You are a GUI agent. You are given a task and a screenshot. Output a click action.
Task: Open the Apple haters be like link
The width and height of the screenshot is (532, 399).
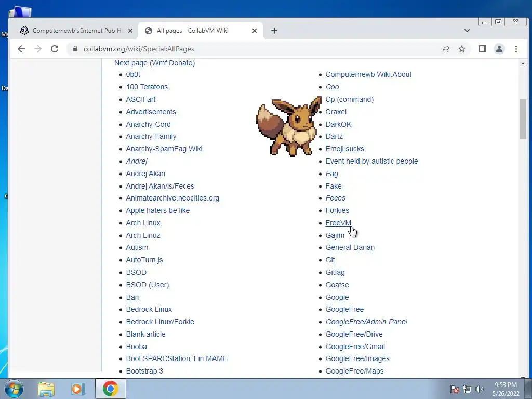[158, 210]
